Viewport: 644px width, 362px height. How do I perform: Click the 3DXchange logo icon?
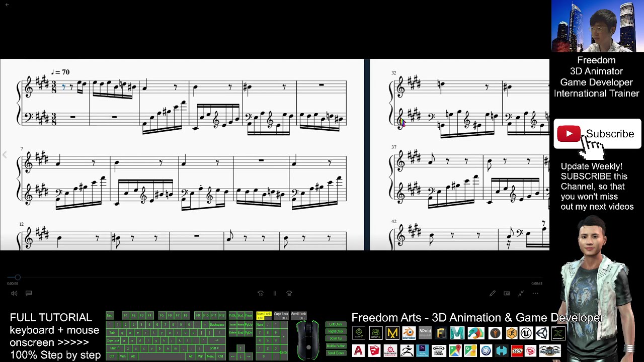(x=558, y=333)
